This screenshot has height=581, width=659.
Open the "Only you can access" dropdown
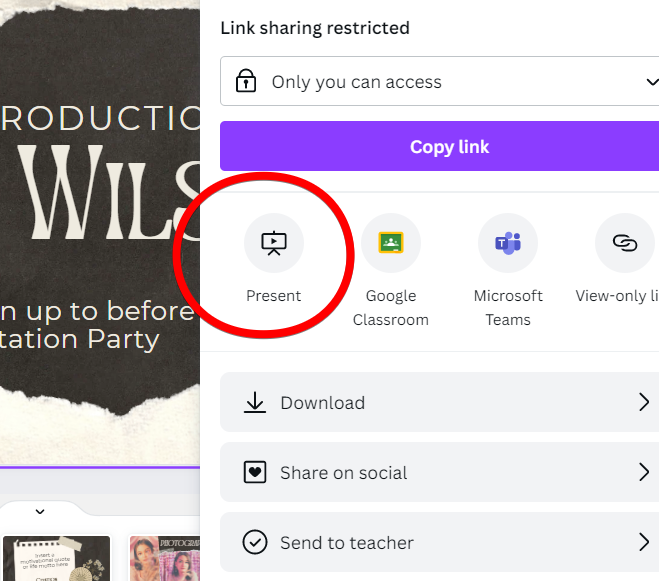click(440, 82)
